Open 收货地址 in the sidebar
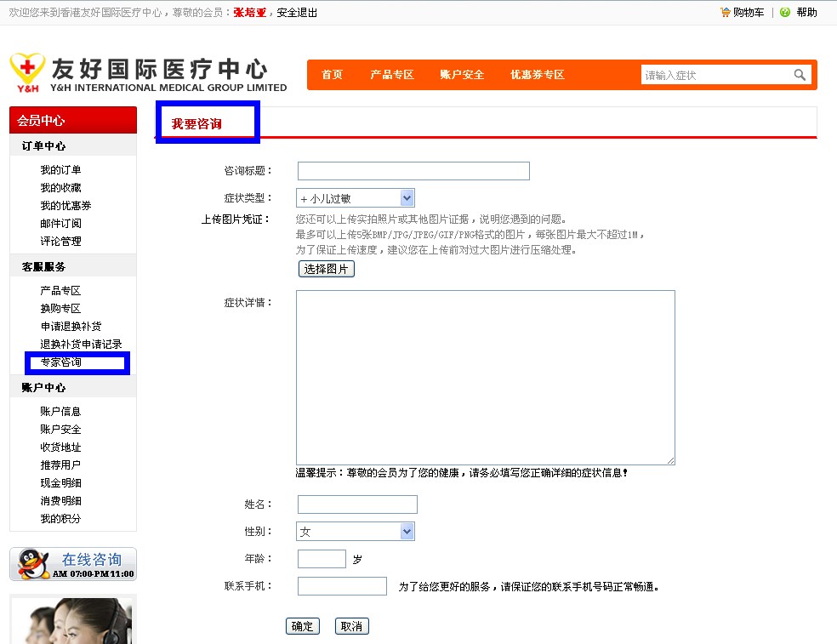837x644 pixels. pyautogui.click(x=61, y=447)
